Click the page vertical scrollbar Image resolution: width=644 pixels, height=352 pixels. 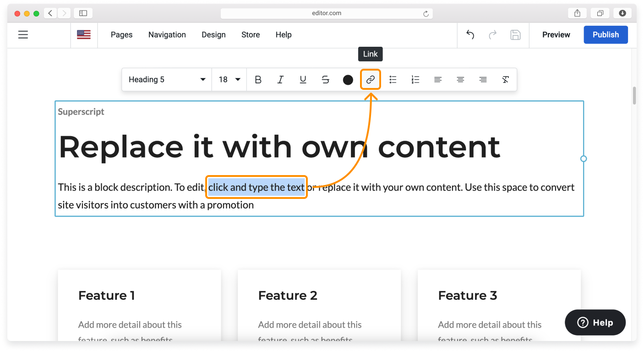click(634, 95)
